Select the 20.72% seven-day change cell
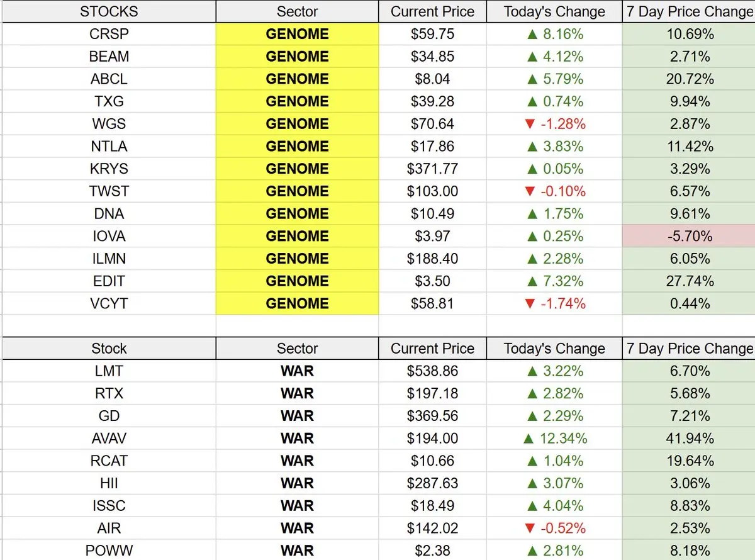 (x=689, y=79)
